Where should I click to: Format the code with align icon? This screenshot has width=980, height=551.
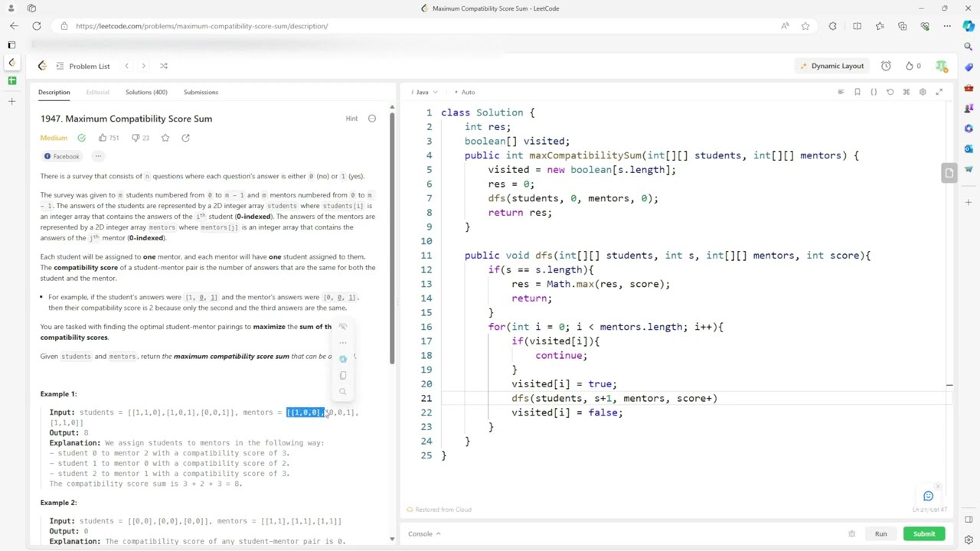pyautogui.click(x=841, y=92)
